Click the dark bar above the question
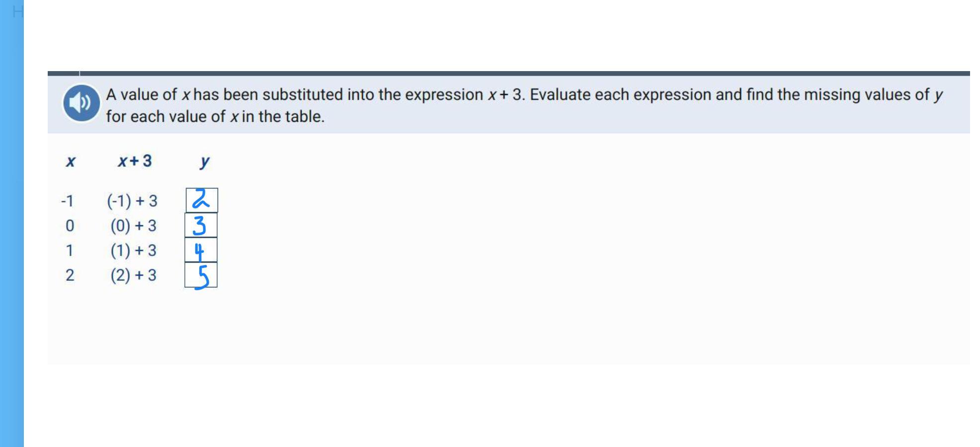 click(x=509, y=74)
